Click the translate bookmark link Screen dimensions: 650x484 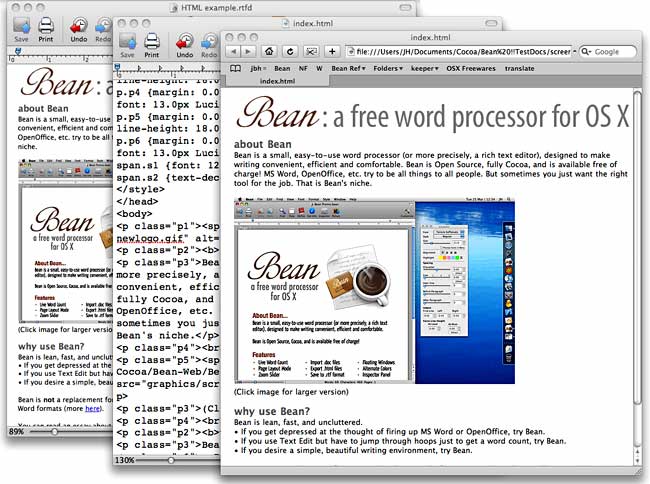coord(519,68)
